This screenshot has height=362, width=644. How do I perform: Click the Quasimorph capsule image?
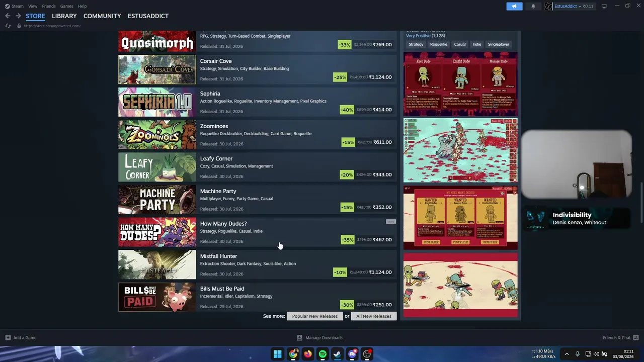[157, 41]
